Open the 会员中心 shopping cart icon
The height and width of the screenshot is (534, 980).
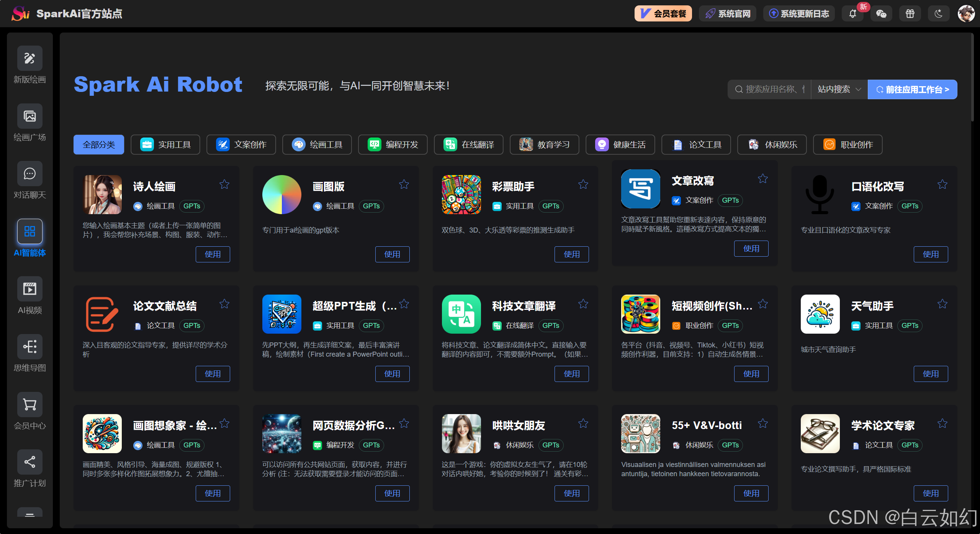[29, 405]
